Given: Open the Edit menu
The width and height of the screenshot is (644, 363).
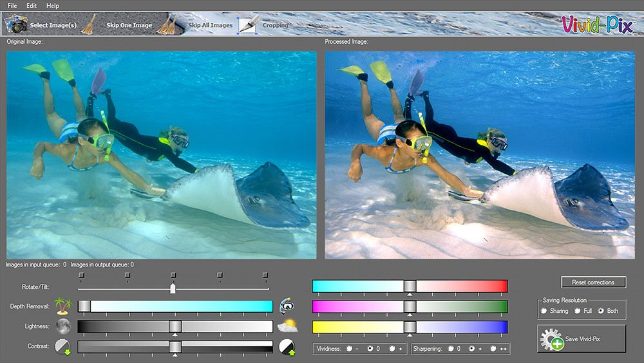Looking at the screenshot, I should pyautogui.click(x=32, y=6).
